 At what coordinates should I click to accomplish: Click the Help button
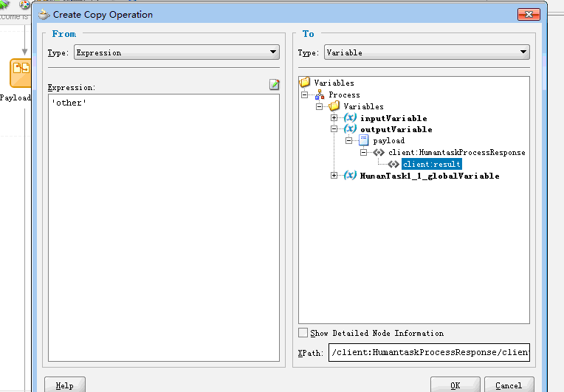point(65,385)
